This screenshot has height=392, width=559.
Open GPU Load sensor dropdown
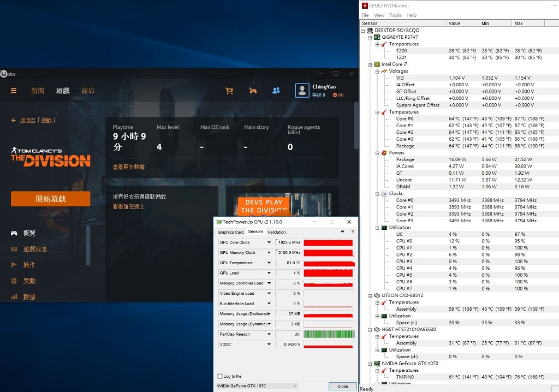pos(269,273)
